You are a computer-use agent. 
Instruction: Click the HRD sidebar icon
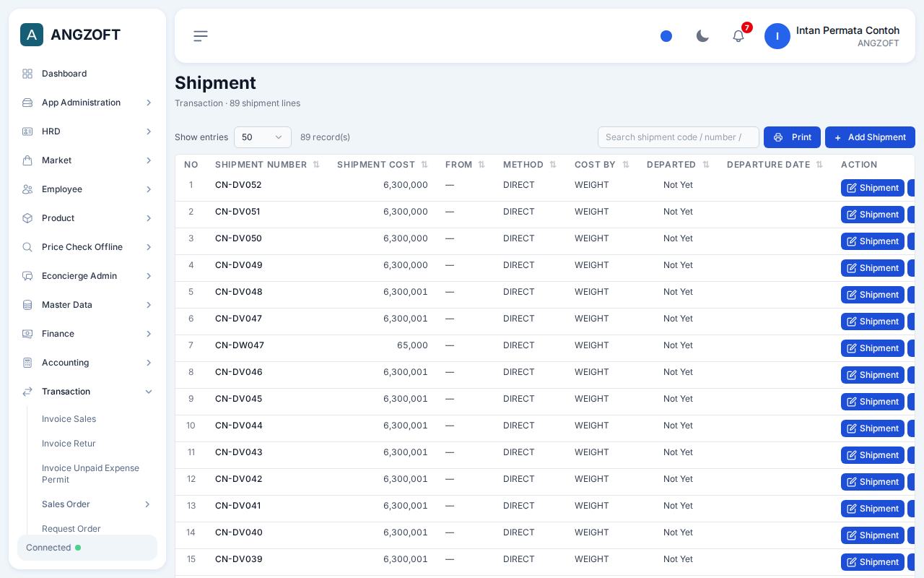click(27, 131)
